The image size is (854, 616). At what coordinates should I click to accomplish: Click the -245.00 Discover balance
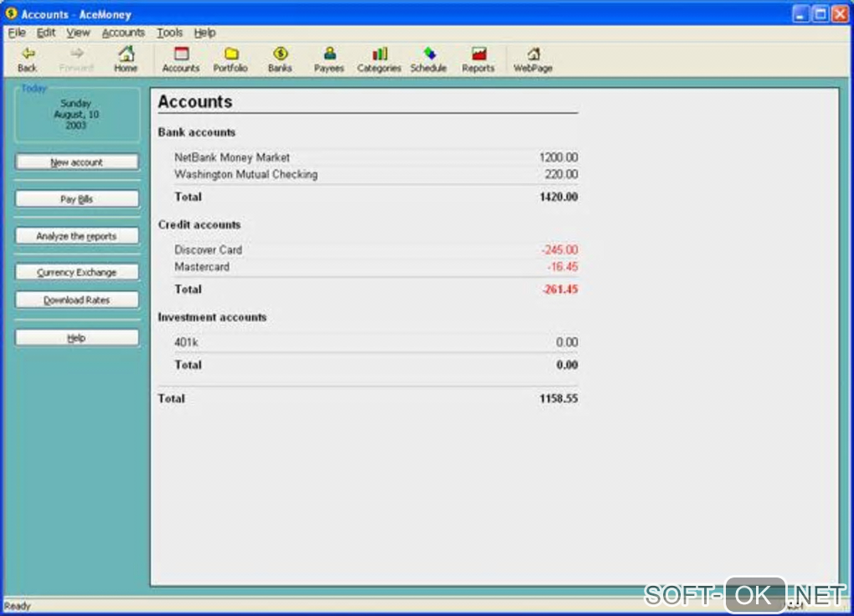coord(559,249)
